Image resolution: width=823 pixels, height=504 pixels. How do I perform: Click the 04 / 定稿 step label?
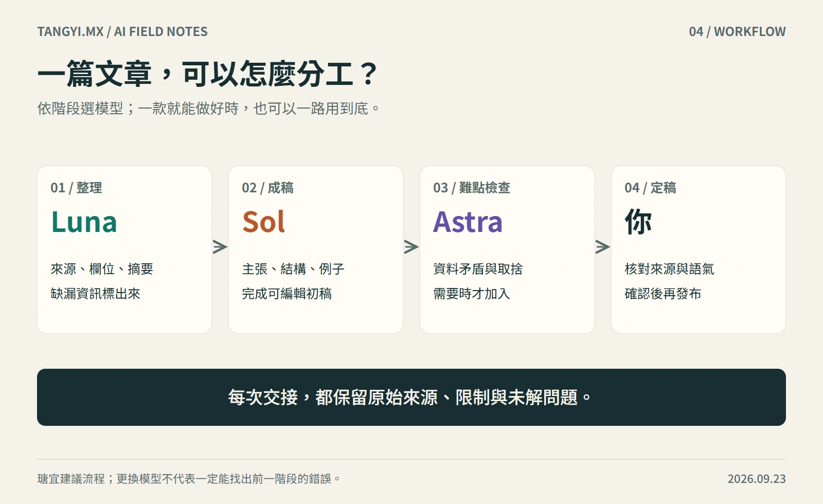650,188
